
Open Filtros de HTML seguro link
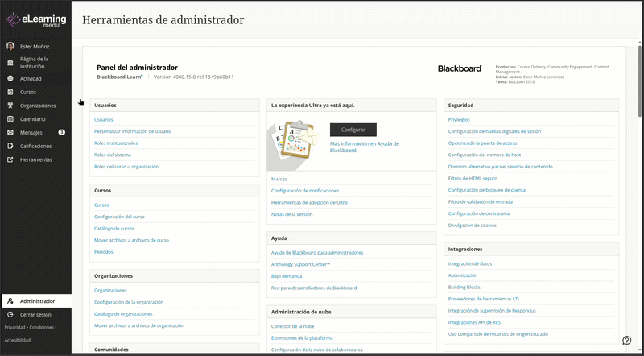[x=473, y=179]
